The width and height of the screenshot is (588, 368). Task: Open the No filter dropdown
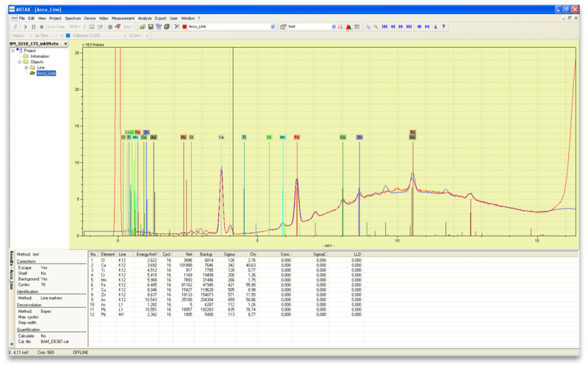coord(62,35)
